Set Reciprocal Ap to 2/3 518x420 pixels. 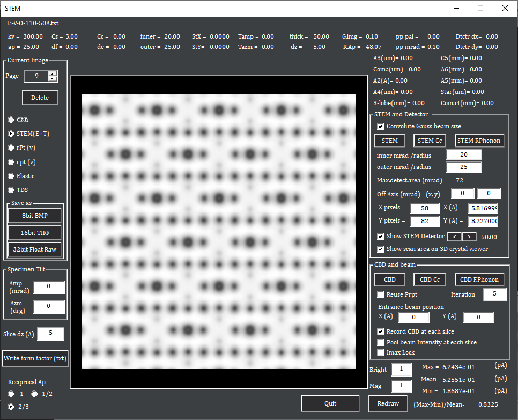tap(11, 407)
